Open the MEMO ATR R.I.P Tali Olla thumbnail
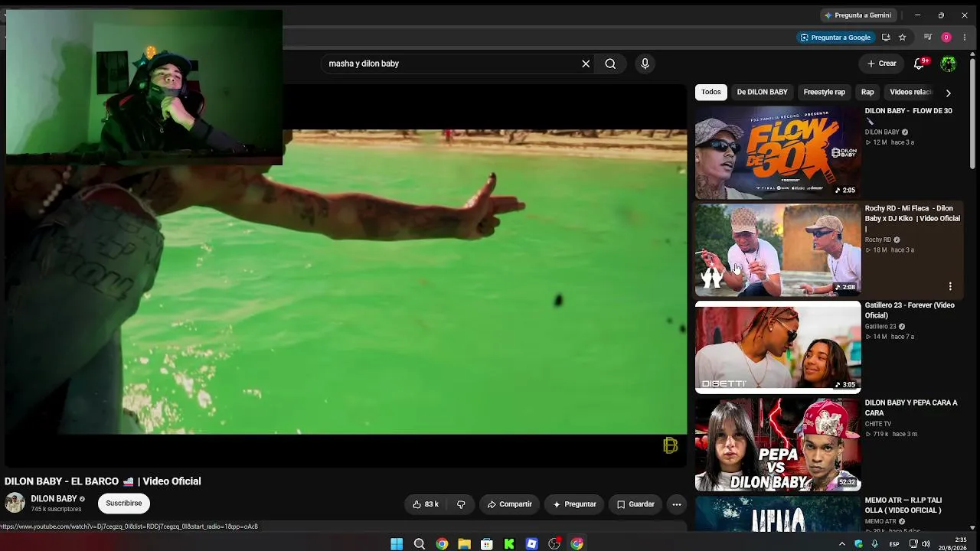This screenshot has height=551, width=980. click(x=778, y=514)
